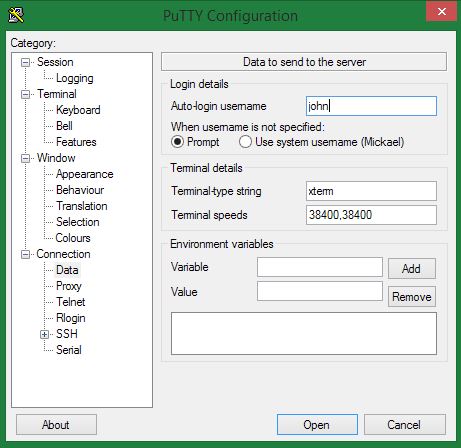Open Appearance settings
Screen dimensions: 461x448
[84, 174]
